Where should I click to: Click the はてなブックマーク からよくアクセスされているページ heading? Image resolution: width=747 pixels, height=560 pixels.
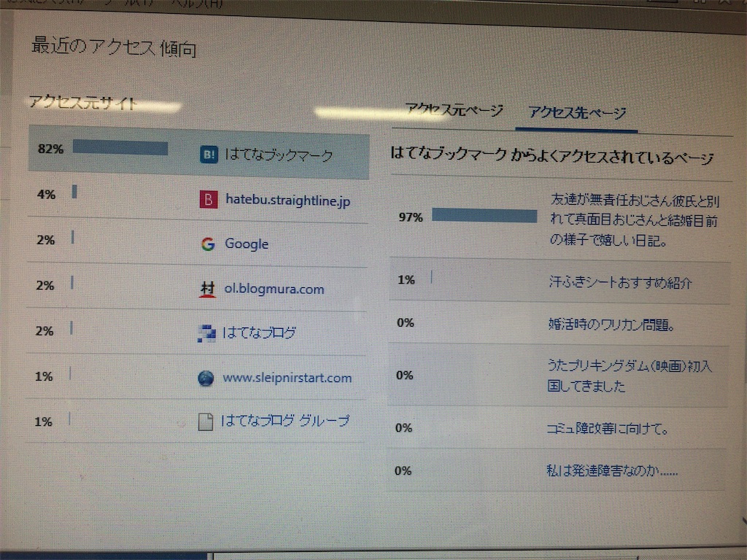(551, 155)
